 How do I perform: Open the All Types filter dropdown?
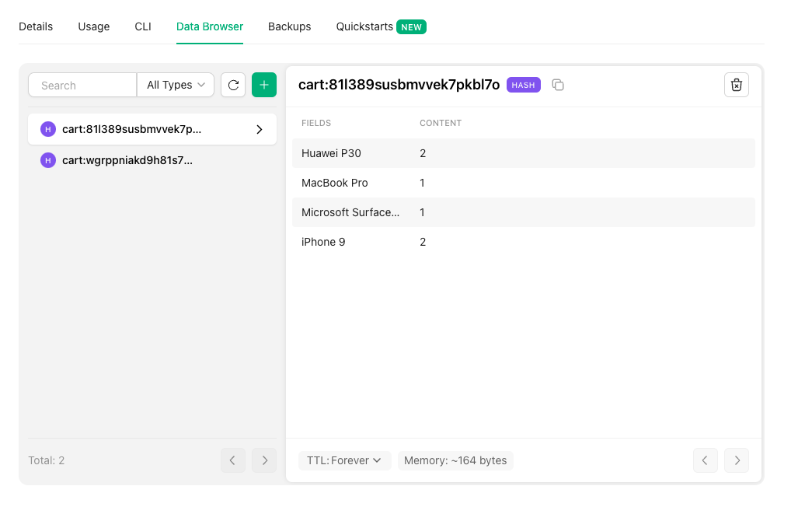tap(176, 85)
